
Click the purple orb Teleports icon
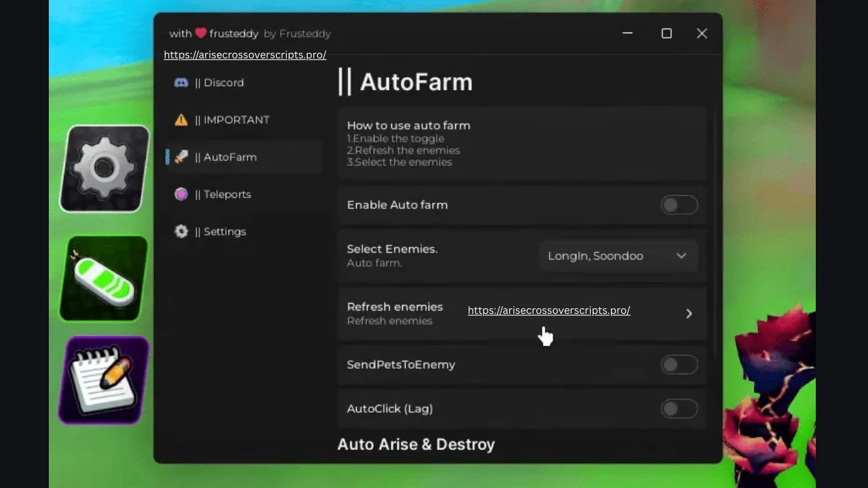[x=181, y=195]
